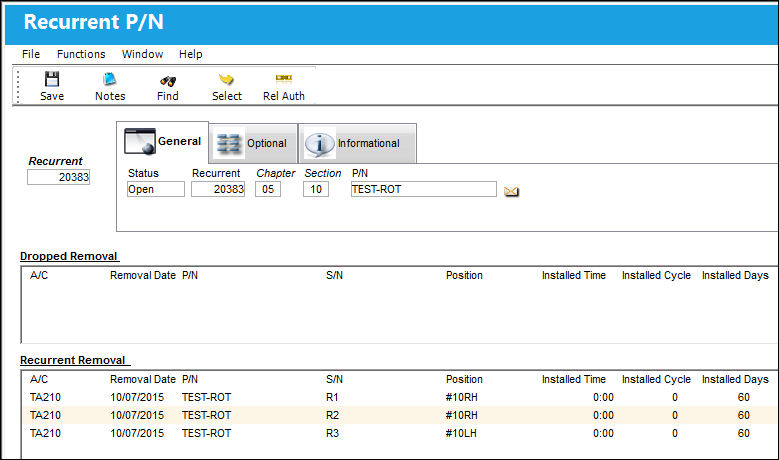Click Position column header in Dropped Removal
The width and height of the screenshot is (779, 460).
tap(465, 275)
